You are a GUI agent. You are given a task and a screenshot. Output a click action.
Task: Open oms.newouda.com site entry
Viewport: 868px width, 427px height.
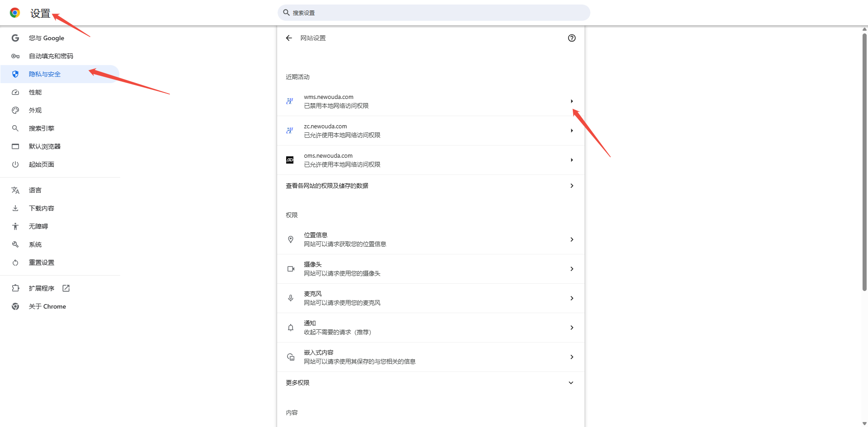tap(430, 160)
